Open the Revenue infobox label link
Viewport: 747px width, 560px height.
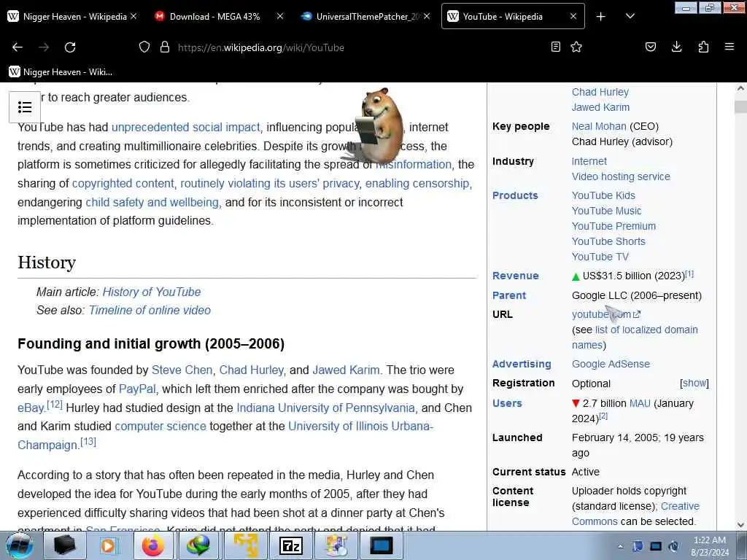tap(516, 276)
